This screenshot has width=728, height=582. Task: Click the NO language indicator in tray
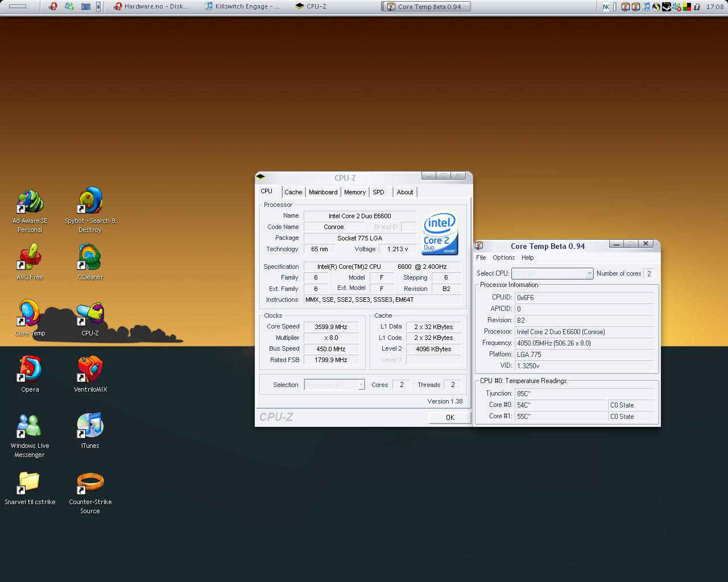pyautogui.click(x=606, y=7)
